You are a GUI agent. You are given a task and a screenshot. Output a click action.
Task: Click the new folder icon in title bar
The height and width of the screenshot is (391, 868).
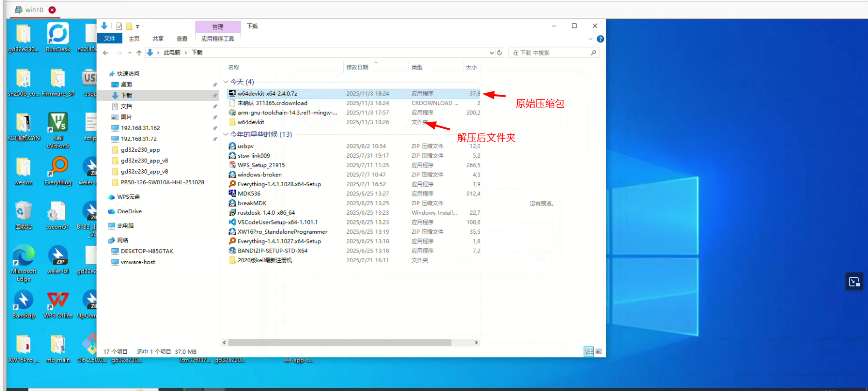tap(129, 26)
